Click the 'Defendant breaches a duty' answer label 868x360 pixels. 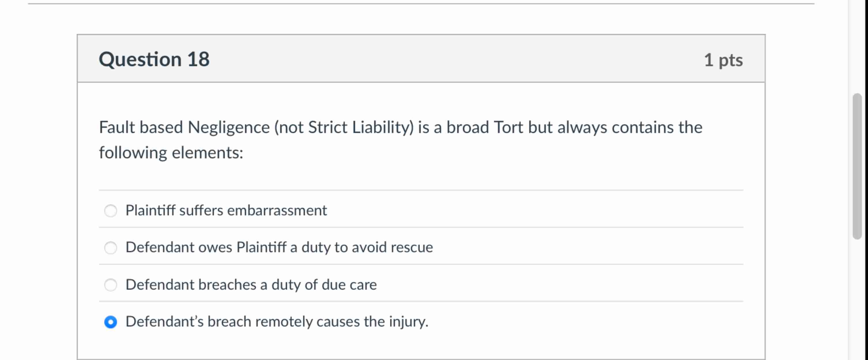(x=251, y=285)
